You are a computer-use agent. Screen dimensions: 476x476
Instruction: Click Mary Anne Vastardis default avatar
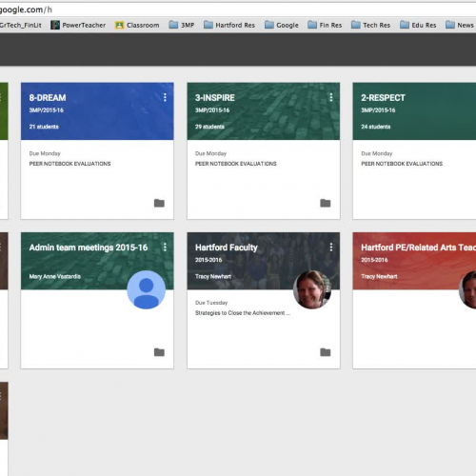pyautogui.click(x=147, y=289)
